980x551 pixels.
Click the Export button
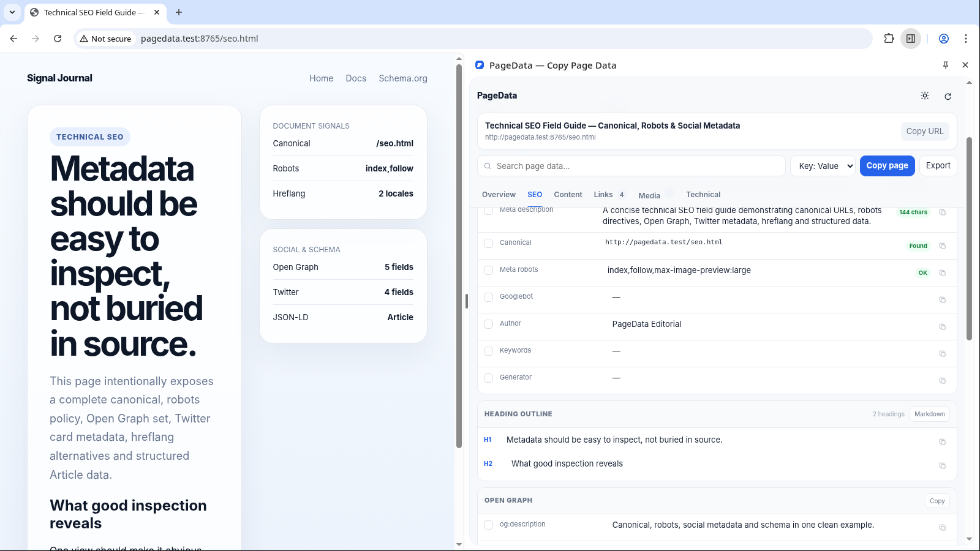(x=938, y=166)
